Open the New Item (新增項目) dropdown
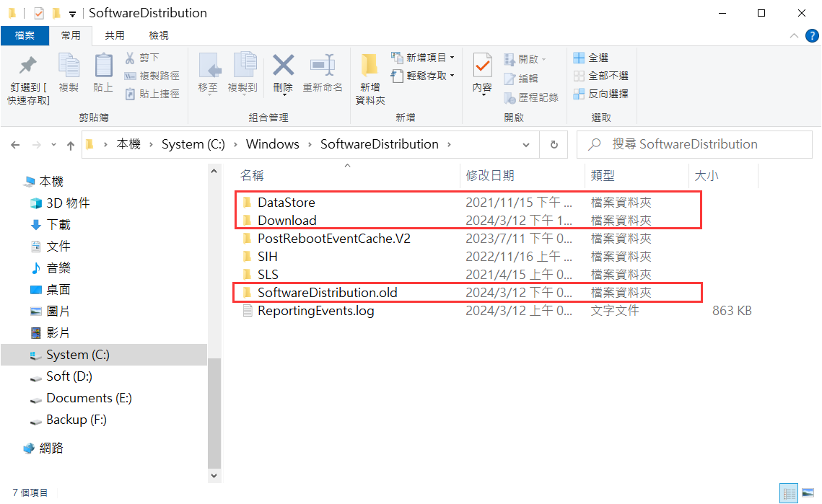The width and height of the screenshot is (822, 504). pos(423,58)
